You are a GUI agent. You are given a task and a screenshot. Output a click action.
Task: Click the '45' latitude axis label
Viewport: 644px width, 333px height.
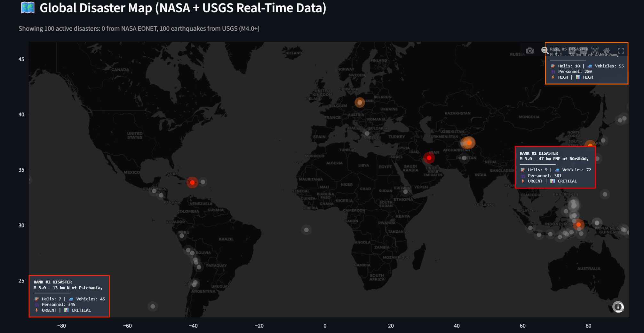coord(21,59)
